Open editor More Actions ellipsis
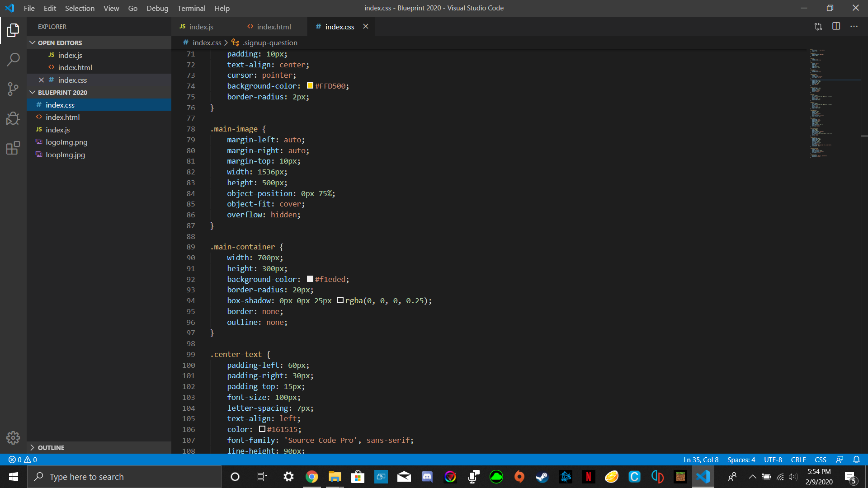This screenshot has width=868, height=488. click(x=854, y=26)
